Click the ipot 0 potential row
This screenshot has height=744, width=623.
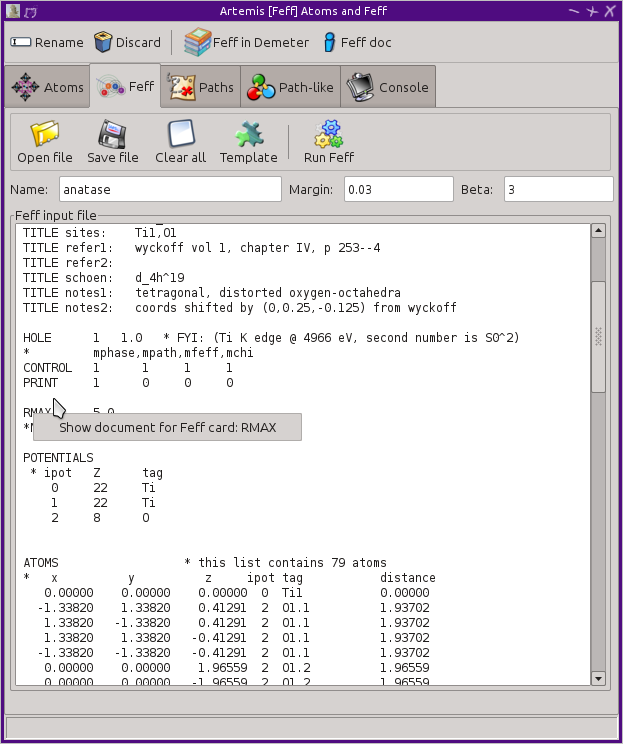103,488
